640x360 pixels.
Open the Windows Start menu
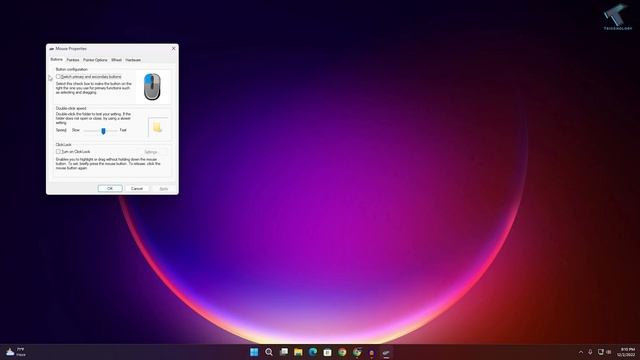coord(254,352)
